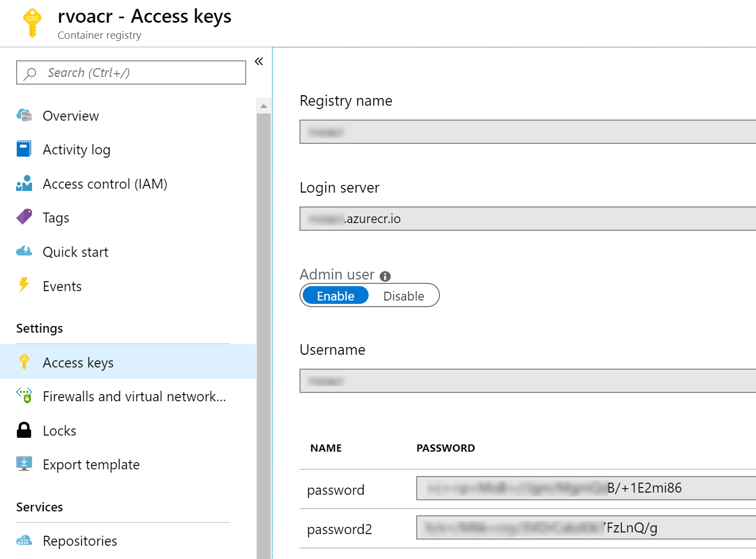Enable the Admin user option

tap(335, 296)
